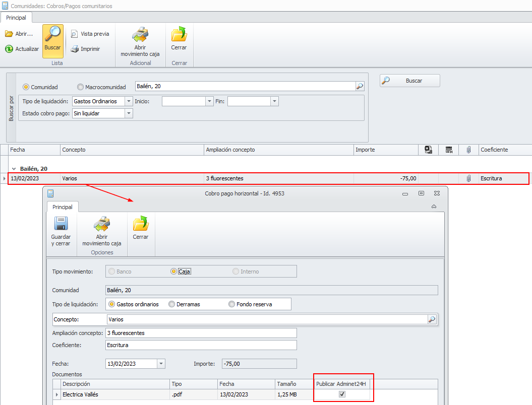
Task: Click Abrir movimiento caja in dialog ribbon
Action: point(102,231)
